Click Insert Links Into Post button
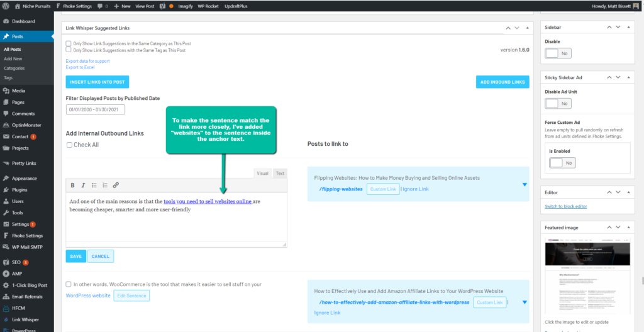 click(x=97, y=82)
